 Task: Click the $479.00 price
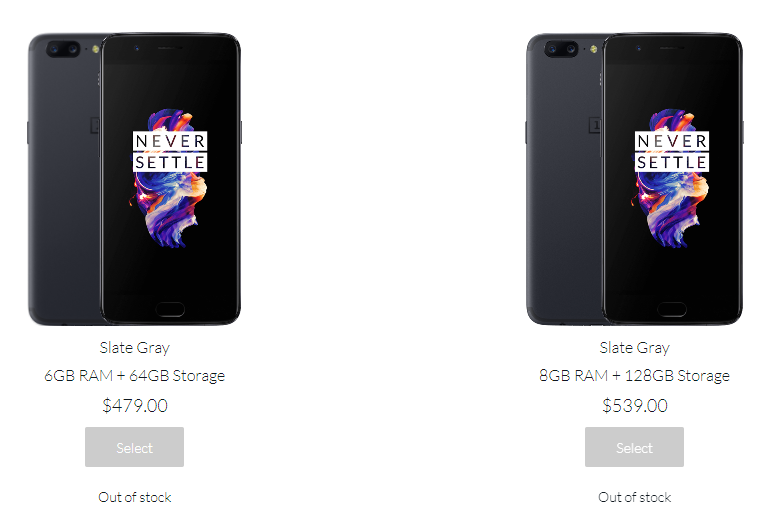point(134,406)
